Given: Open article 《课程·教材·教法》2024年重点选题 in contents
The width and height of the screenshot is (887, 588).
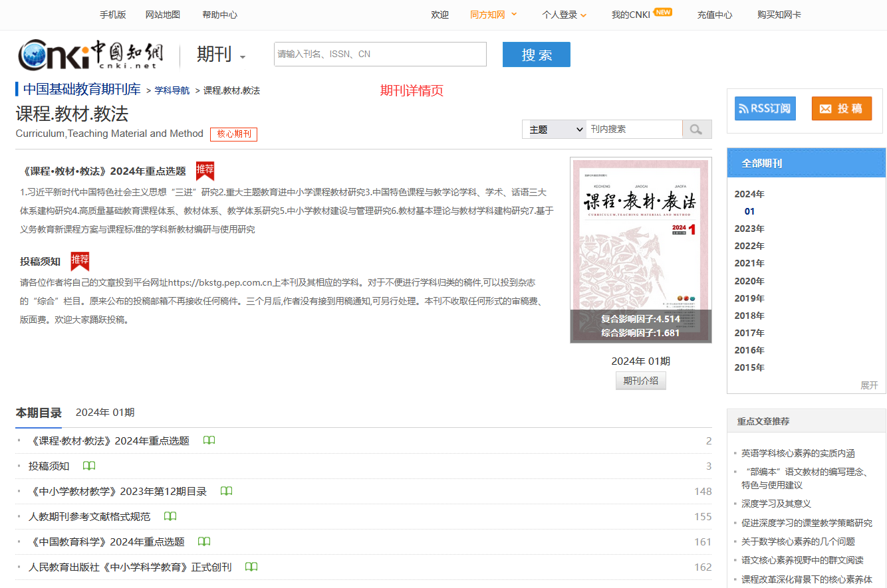Looking at the screenshot, I should click(109, 441).
